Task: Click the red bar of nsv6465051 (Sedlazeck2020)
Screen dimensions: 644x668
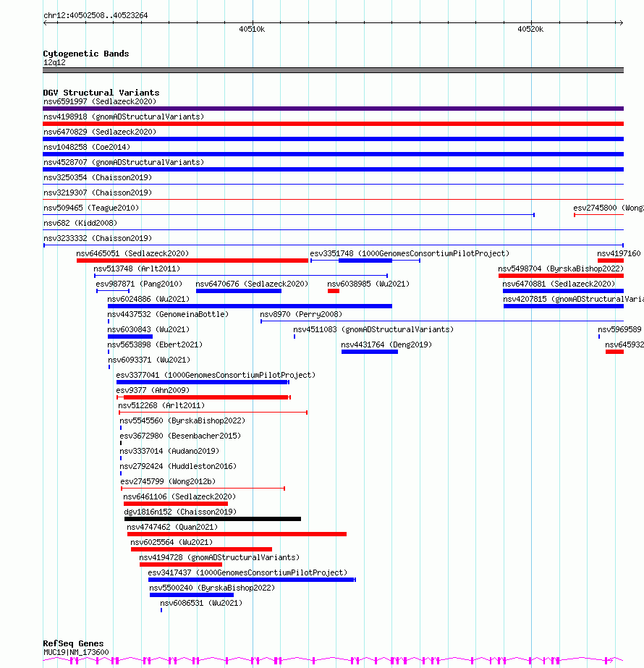Action: [x=192, y=261]
